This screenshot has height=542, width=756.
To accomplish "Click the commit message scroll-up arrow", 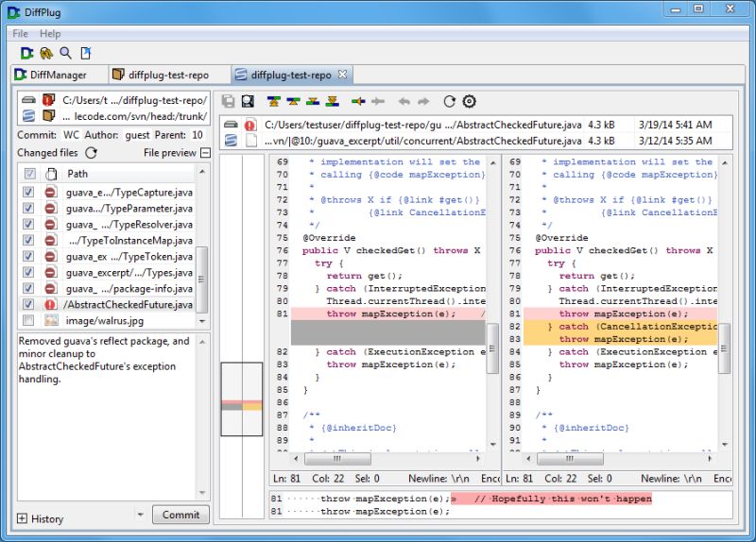I will coord(202,342).
